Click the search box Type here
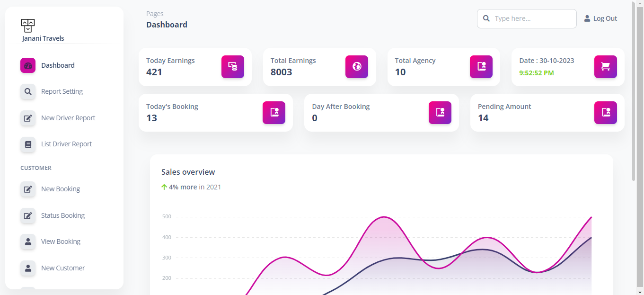The width and height of the screenshot is (644, 295). (x=527, y=18)
